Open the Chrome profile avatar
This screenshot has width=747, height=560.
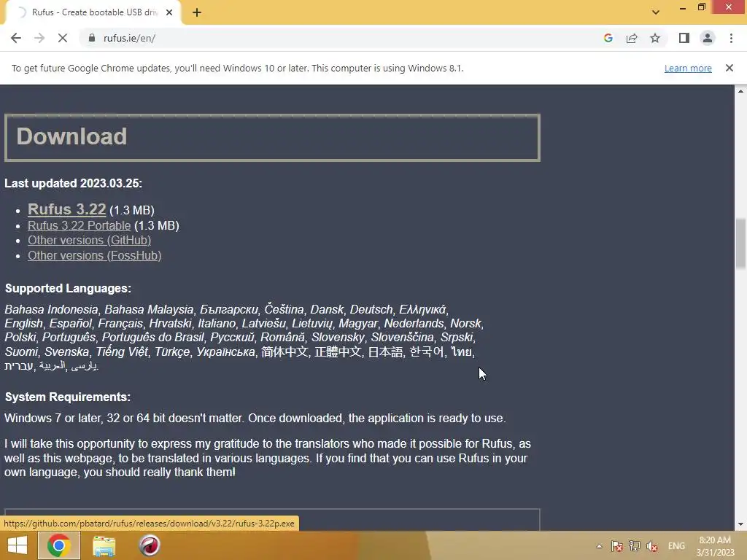(x=708, y=38)
